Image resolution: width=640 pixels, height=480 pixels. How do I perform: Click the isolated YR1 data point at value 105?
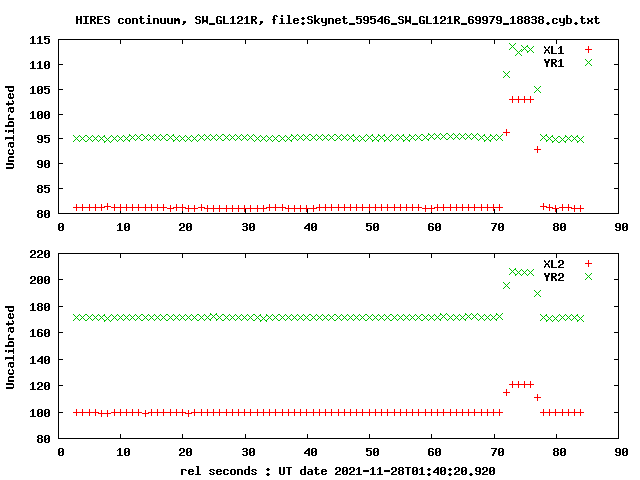coord(538,89)
